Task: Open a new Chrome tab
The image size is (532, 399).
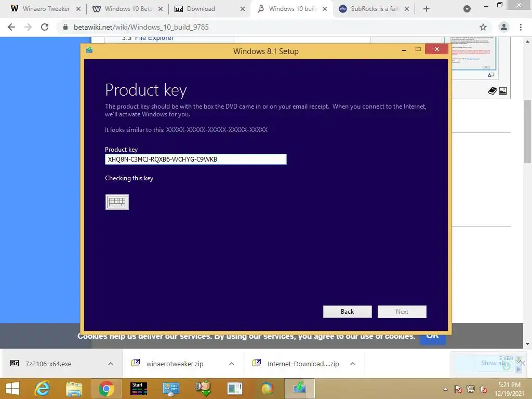Action: click(x=427, y=9)
